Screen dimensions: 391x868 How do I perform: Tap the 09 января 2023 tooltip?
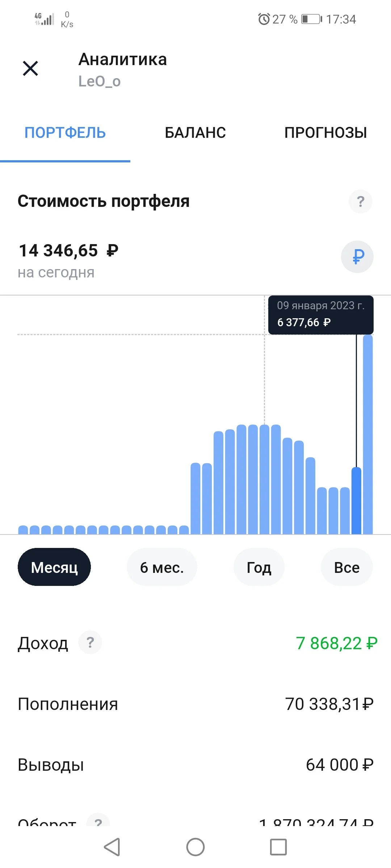(x=321, y=315)
